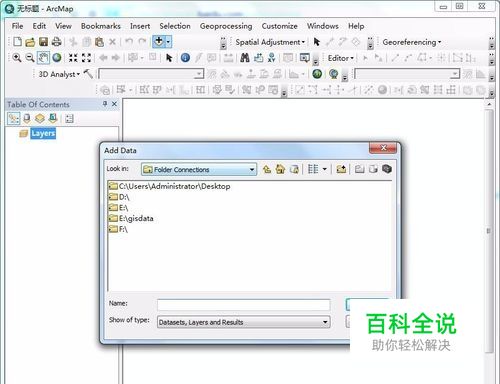Image resolution: width=500 pixels, height=384 pixels.
Task: Click the New Map File icon
Action: point(17,42)
